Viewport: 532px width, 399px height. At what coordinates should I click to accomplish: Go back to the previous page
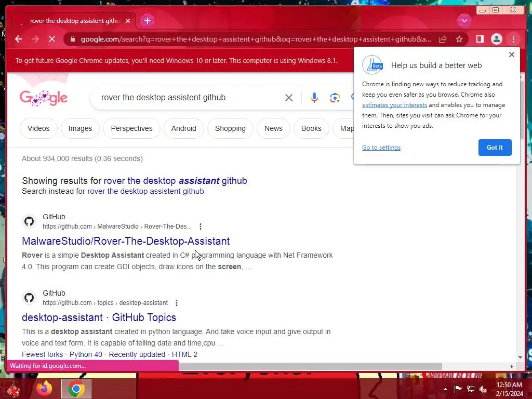coord(19,39)
